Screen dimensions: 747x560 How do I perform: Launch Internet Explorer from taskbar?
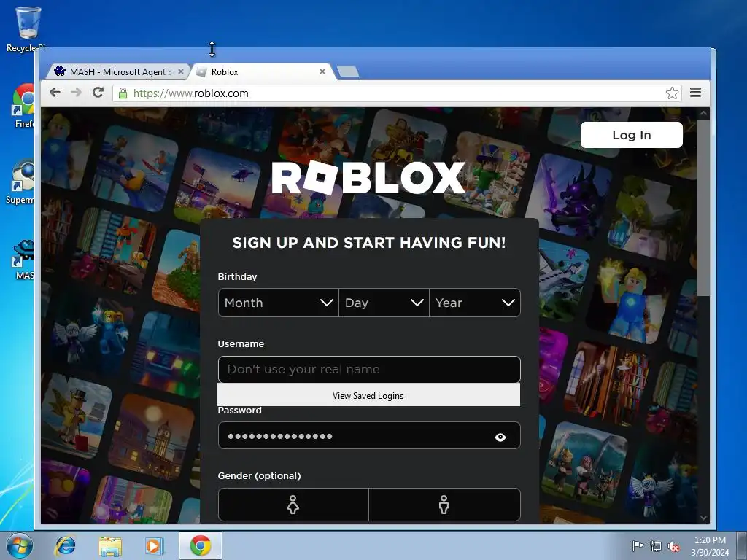(65, 545)
